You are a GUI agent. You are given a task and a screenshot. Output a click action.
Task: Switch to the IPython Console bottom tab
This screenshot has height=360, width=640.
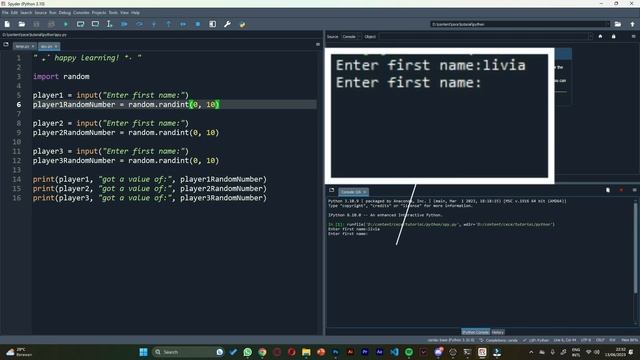point(476,332)
